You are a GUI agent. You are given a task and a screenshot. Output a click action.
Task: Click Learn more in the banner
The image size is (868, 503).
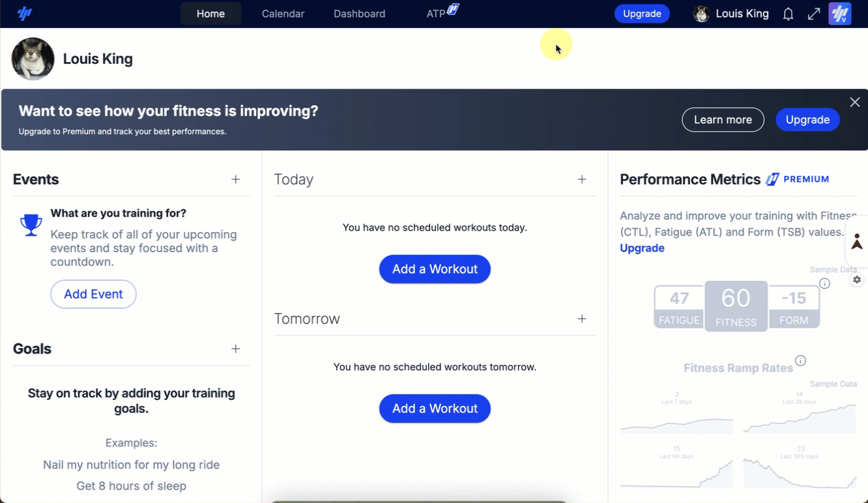[x=723, y=120]
